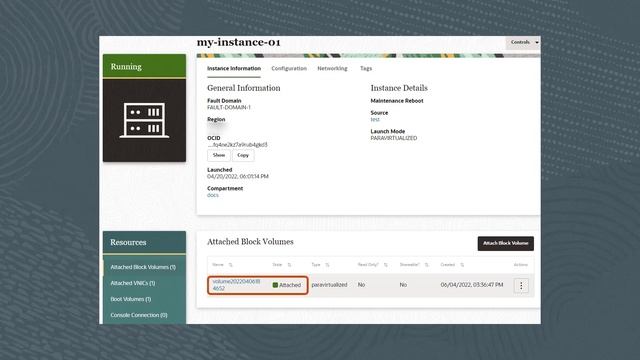
Task: Sort by Read Only column arrows
Action: pos(386,265)
